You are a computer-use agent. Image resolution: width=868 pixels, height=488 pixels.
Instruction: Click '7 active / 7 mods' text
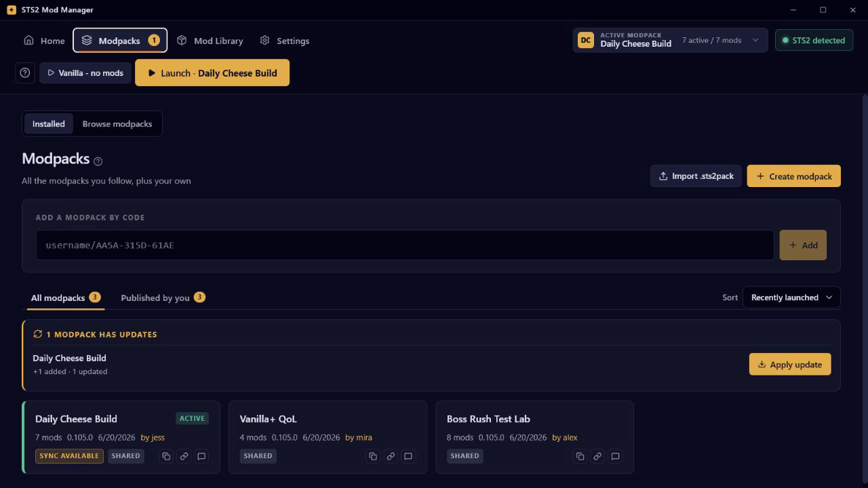pos(711,41)
